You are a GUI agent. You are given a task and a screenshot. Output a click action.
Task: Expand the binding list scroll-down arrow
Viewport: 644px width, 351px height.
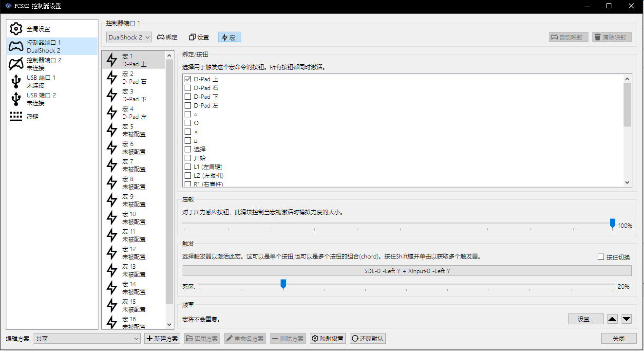[x=627, y=183]
